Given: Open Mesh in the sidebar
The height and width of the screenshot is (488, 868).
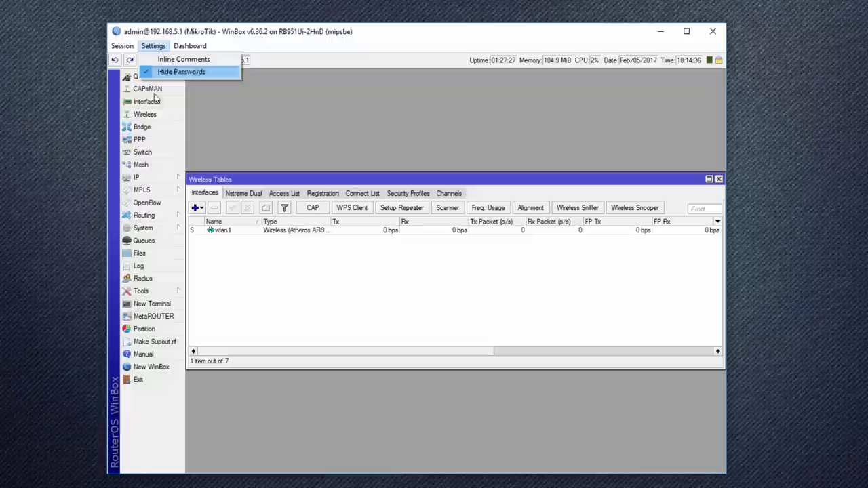Looking at the screenshot, I should pyautogui.click(x=140, y=165).
